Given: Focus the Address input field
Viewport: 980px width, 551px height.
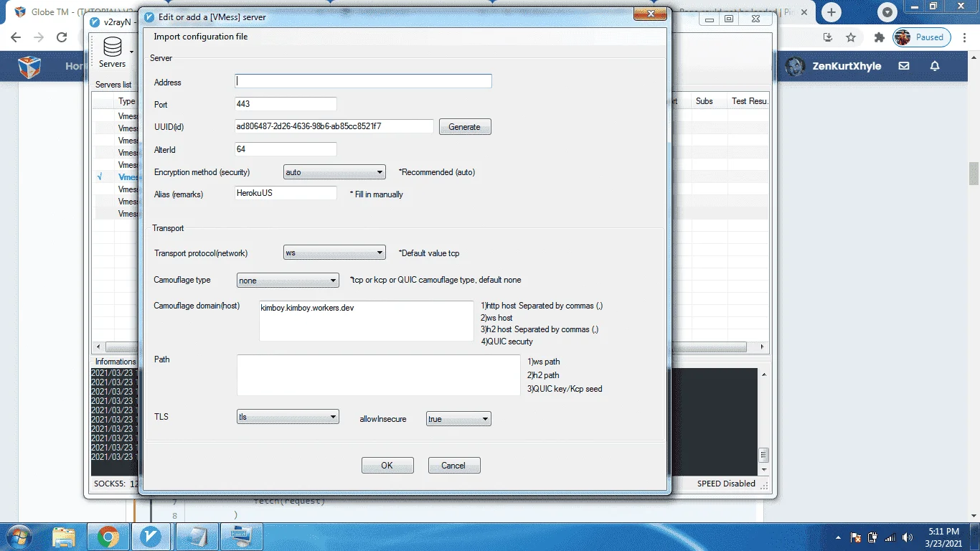Looking at the screenshot, I should click(x=364, y=81).
